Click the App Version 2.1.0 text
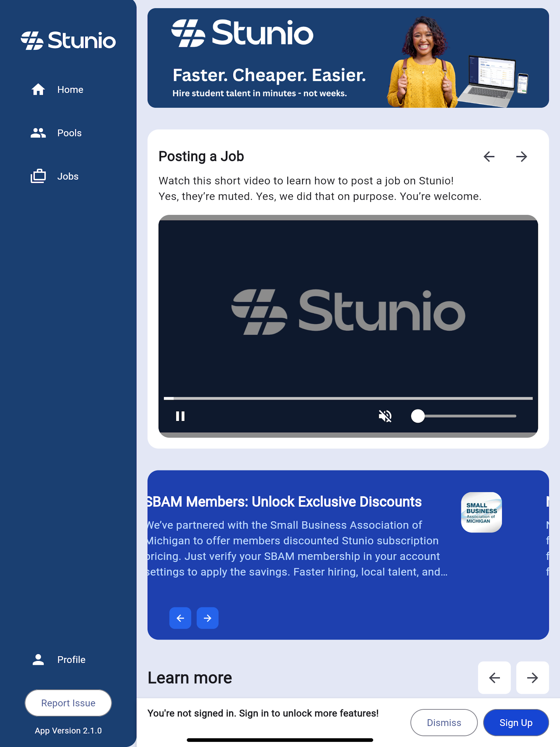Image resolution: width=560 pixels, height=747 pixels. (x=68, y=730)
